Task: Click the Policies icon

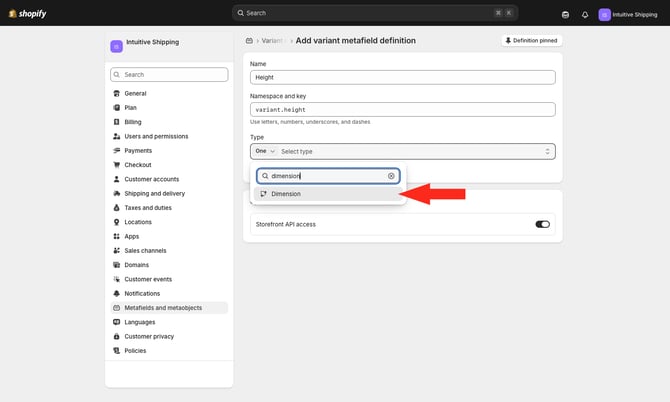Action: [x=116, y=351]
